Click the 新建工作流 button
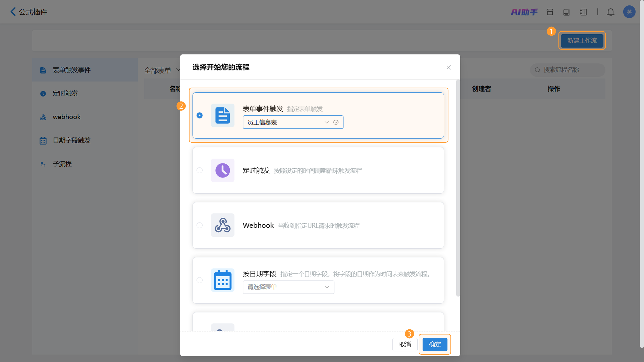Image resolution: width=644 pixels, height=362 pixels. [582, 40]
